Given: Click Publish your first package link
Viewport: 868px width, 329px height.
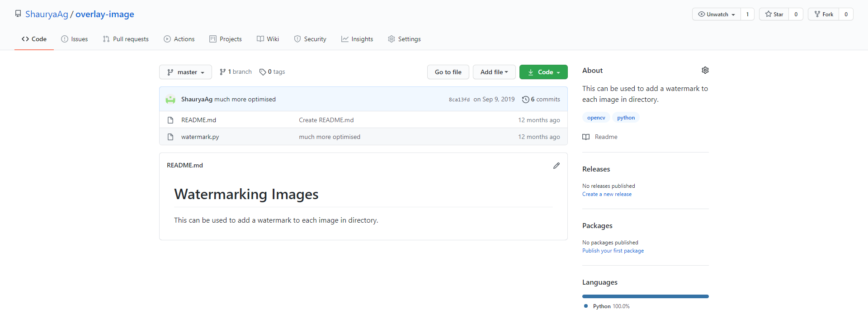Looking at the screenshot, I should coord(613,251).
